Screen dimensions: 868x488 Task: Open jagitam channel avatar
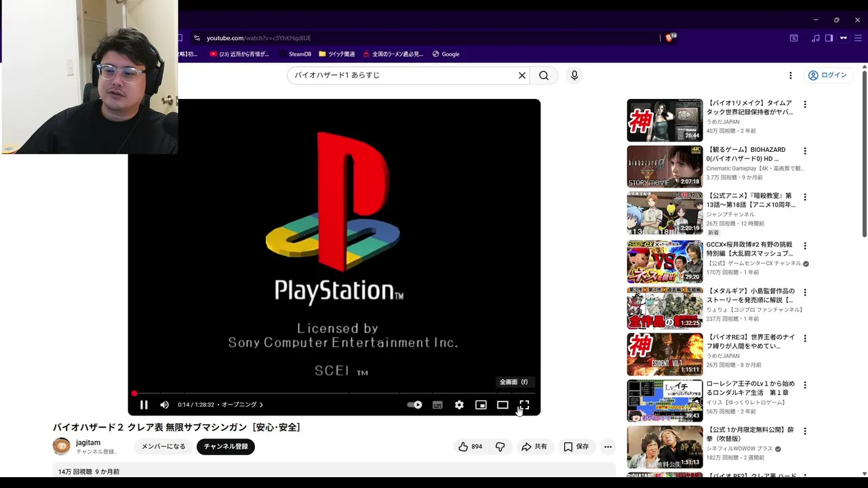pos(62,446)
